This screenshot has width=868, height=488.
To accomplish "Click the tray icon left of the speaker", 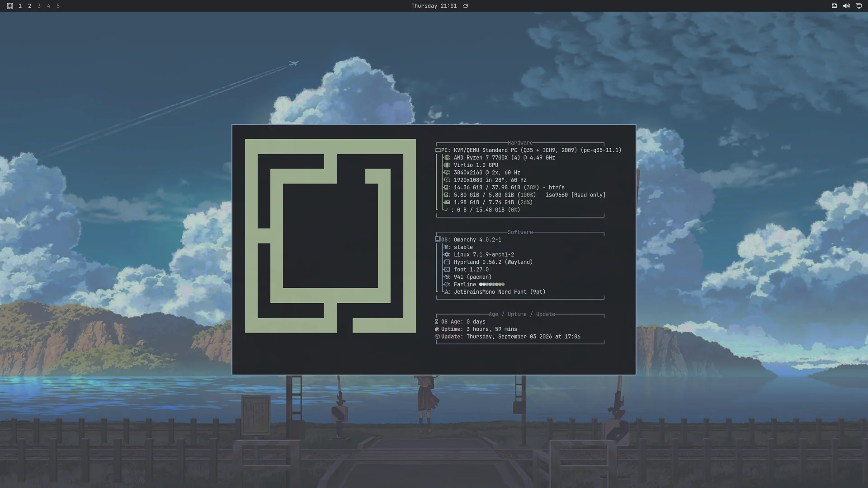I will point(834,6).
